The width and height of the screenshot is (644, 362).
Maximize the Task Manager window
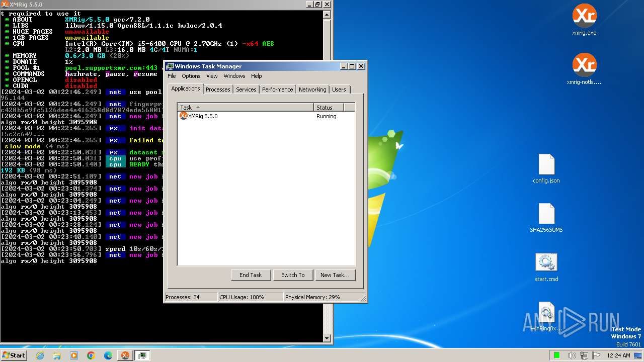click(352, 66)
